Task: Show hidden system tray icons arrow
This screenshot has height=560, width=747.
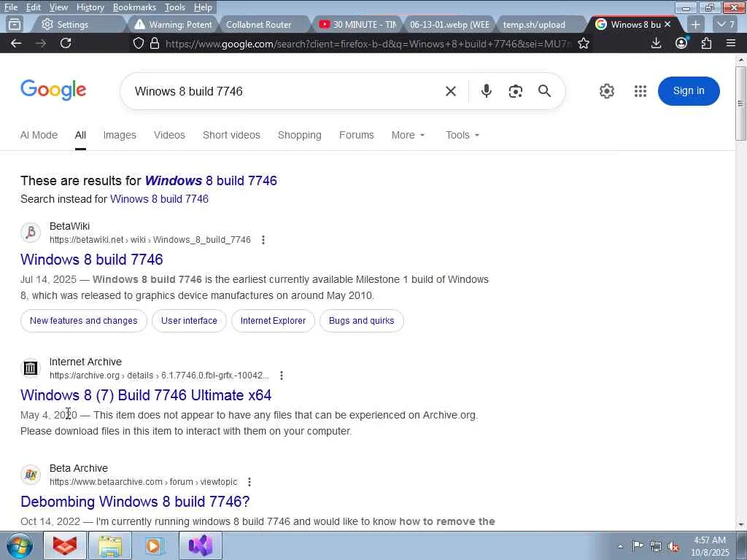Action: click(620, 546)
